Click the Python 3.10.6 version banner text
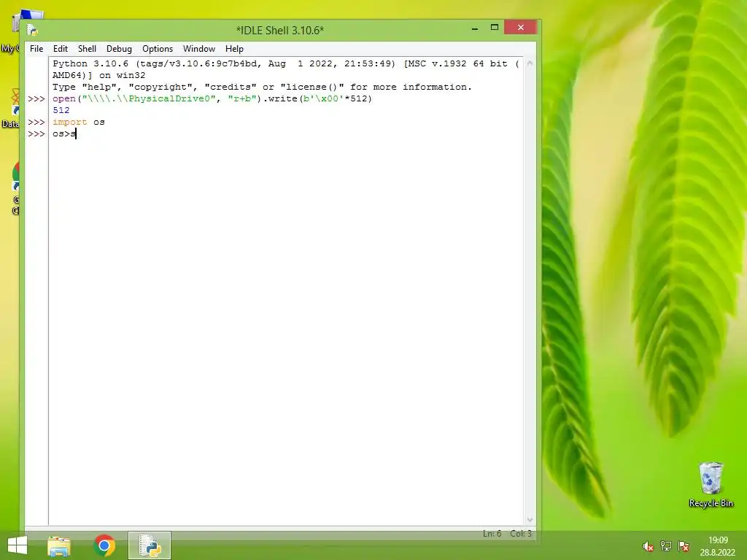 point(286,69)
